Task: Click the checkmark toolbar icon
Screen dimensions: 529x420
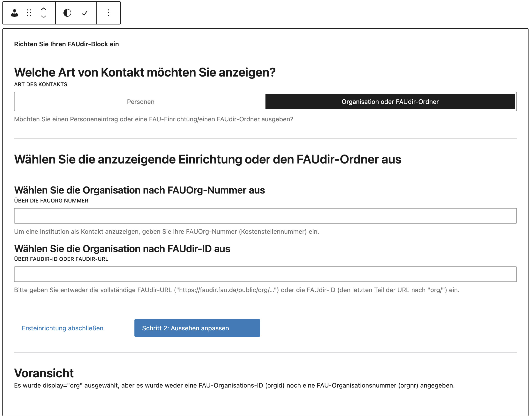Action: point(85,13)
